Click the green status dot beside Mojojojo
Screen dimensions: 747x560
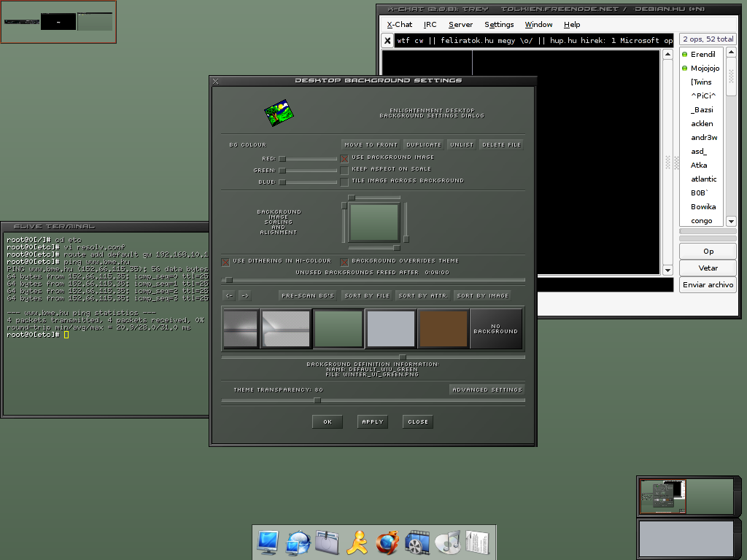point(684,68)
